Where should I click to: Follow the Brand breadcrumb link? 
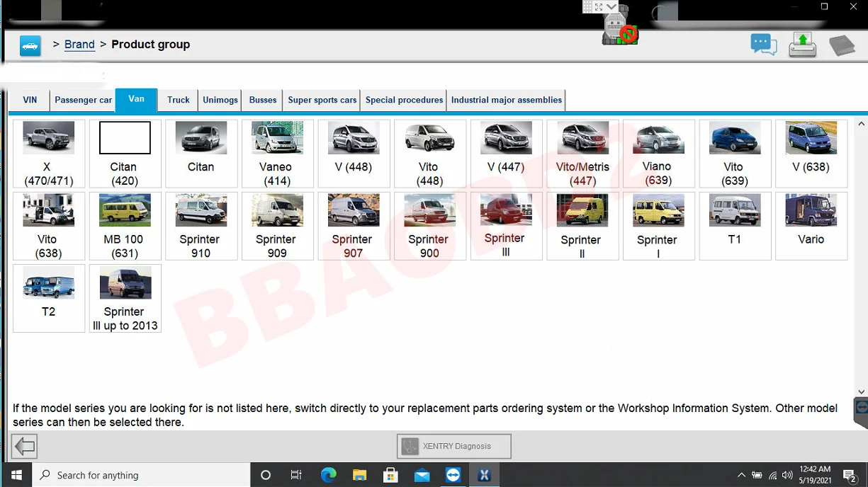coord(79,45)
